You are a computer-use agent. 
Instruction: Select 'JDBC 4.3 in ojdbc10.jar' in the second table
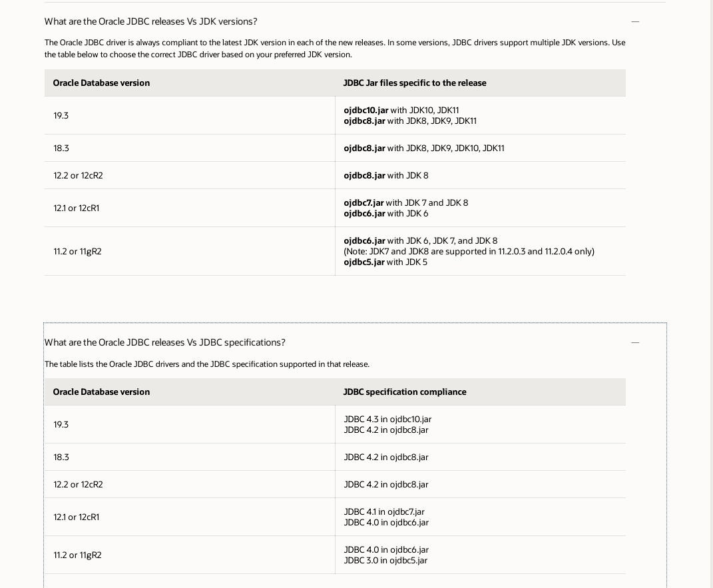387,419
